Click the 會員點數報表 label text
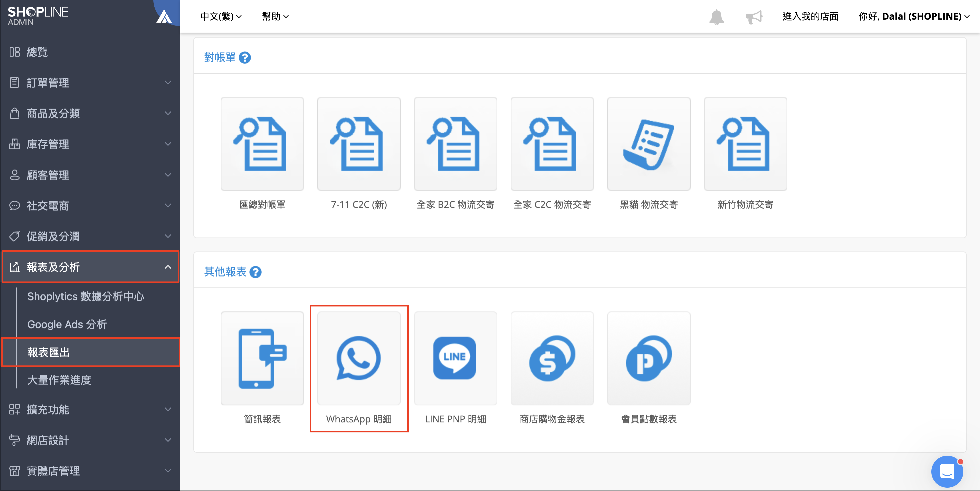Viewport: 980px width, 491px height. (x=649, y=419)
